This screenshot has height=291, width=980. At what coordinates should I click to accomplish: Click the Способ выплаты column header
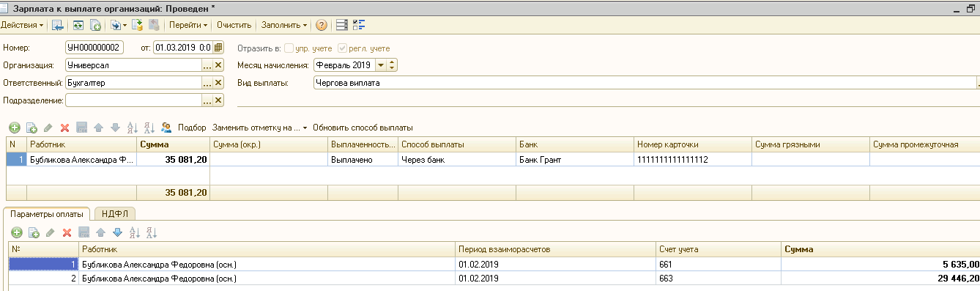pos(457,144)
